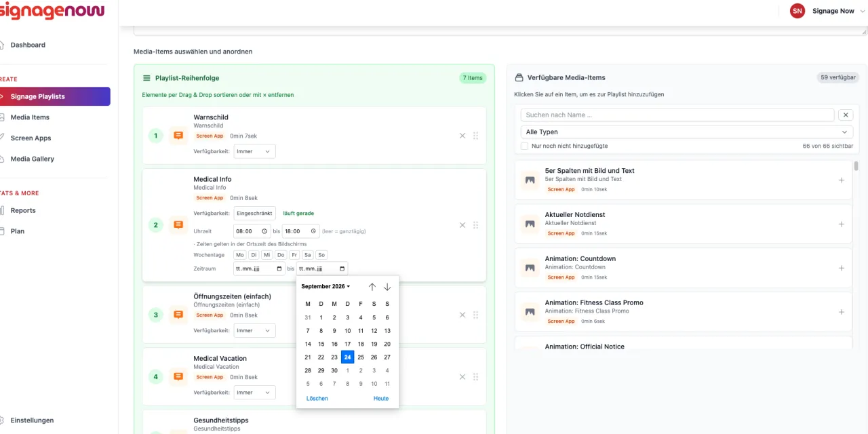Select September 25 in the calendar
The image size is (868, 434).
361,357
